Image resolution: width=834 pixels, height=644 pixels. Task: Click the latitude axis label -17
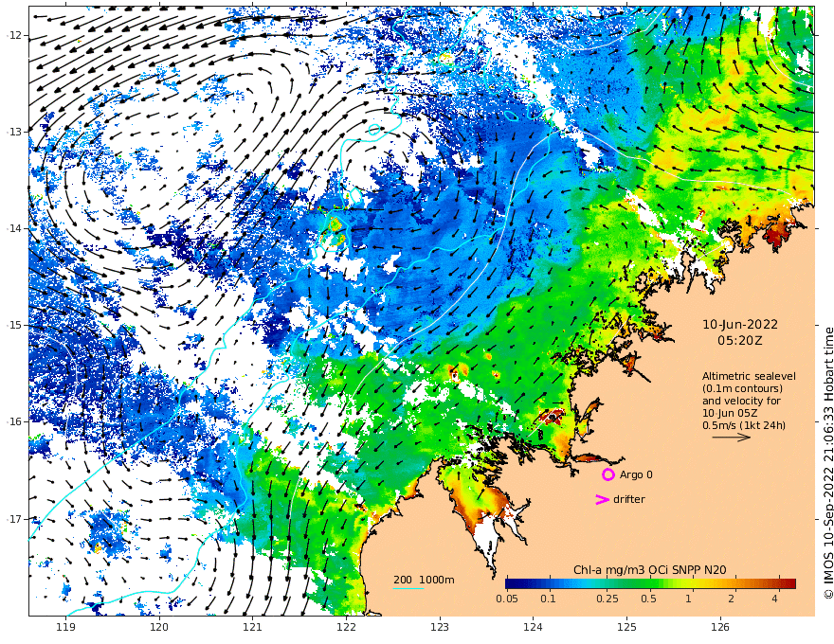pyautogui.click(x=13, y=519)
